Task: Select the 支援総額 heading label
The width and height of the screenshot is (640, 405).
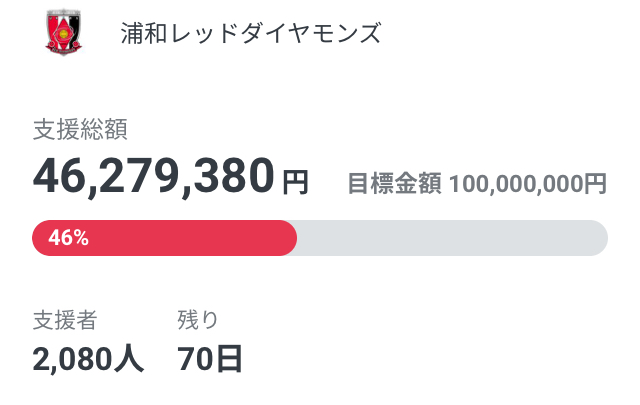Action: pos(80,129)
